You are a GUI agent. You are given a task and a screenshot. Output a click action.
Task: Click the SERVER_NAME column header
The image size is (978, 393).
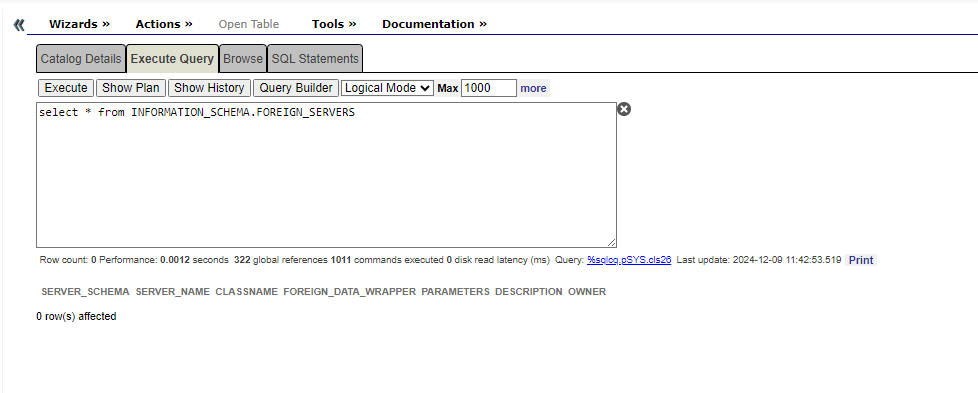point(173,291)
